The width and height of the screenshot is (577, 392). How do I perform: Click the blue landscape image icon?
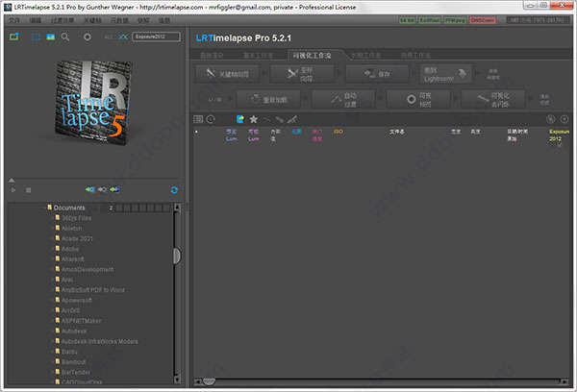pos(49,37)
